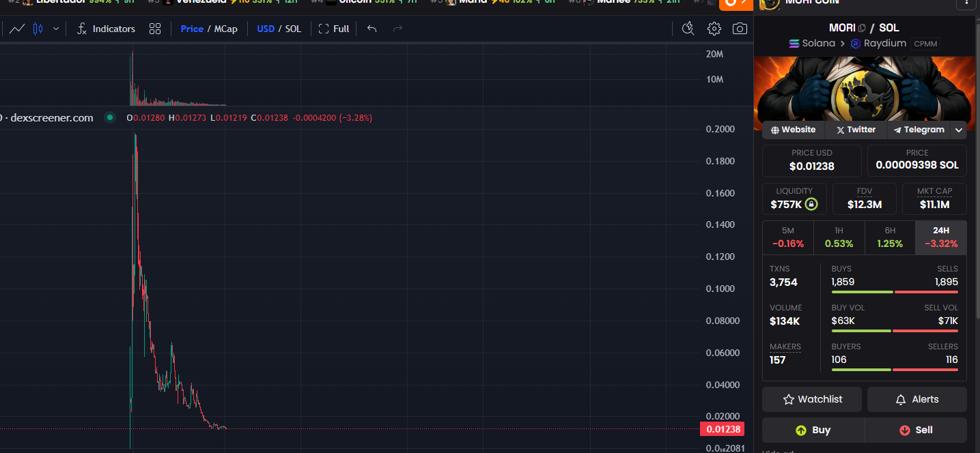Expand more social links chevron
The image size is (980, 453).
coord(959,130)
